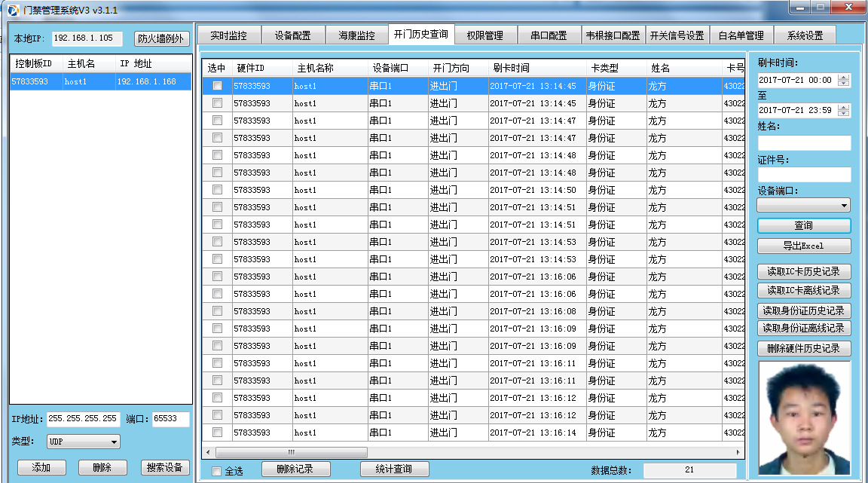
Task: Click the 查询 search button
Action: 804,225
